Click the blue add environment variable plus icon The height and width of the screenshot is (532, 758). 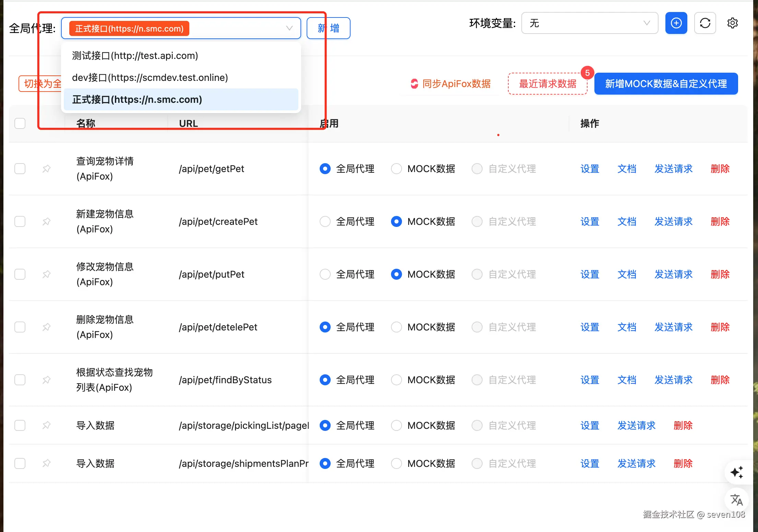pyautogui.click(x=676, y=23)
